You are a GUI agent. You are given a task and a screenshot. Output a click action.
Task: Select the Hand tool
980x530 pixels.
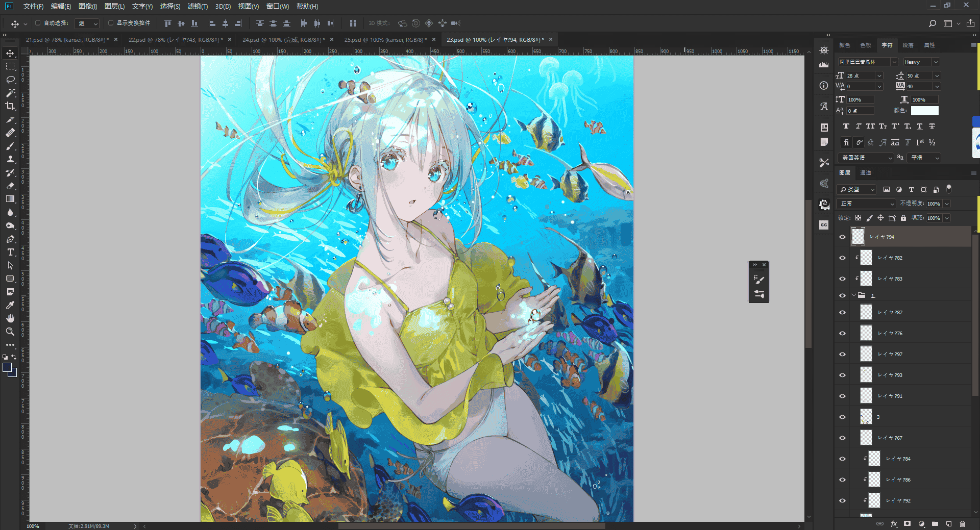click(x=10, y=318)
